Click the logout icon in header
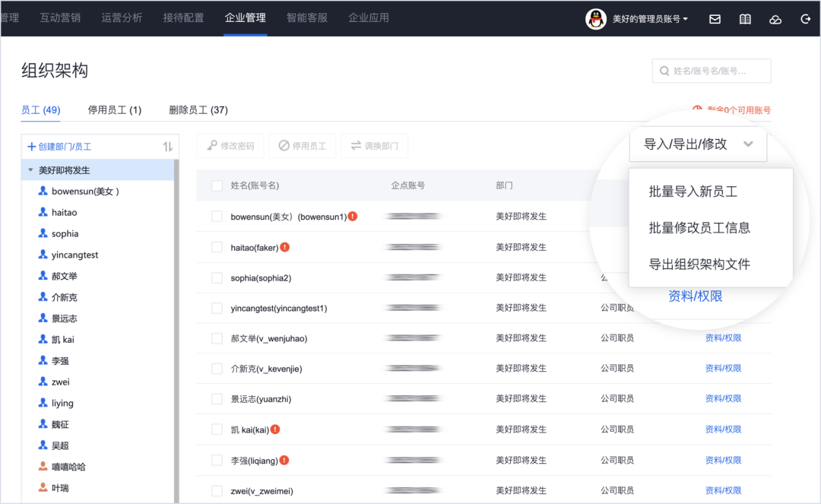The width and height of the screenshot is (821, 504). pyautogui.click(x=806, y=19)
